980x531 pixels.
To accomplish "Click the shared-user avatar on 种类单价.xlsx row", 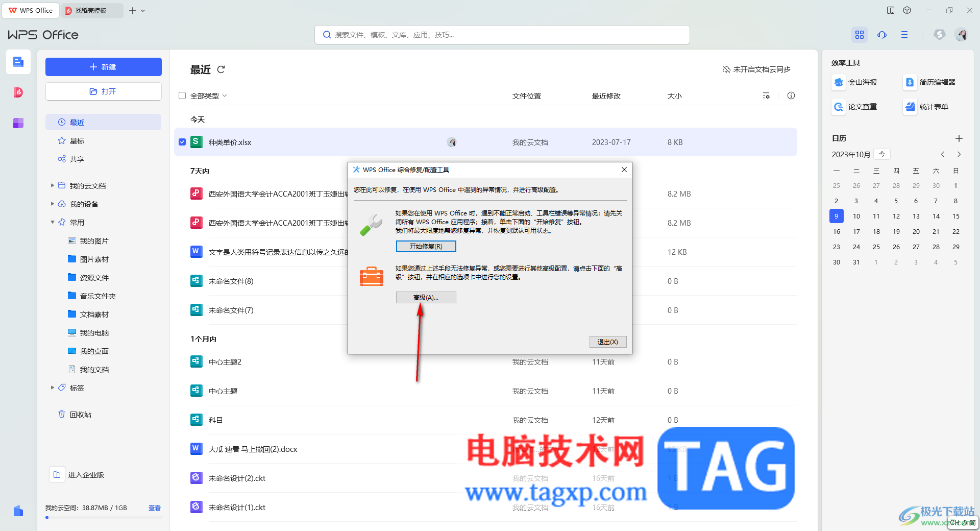I will tap(452, 142).
